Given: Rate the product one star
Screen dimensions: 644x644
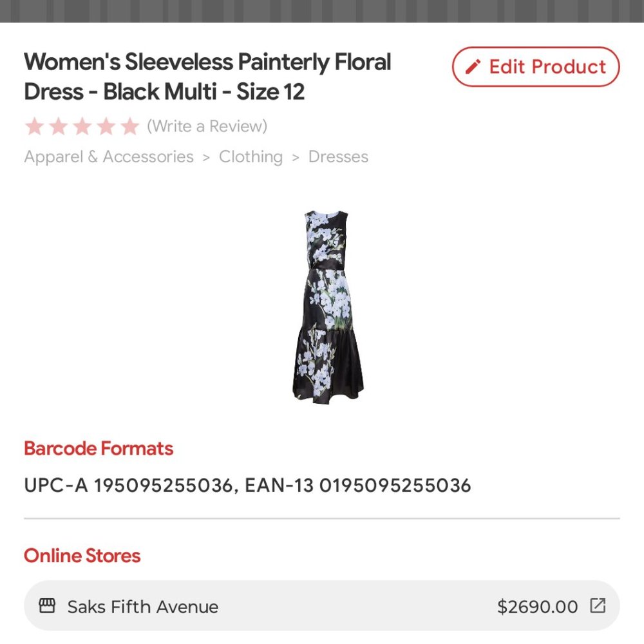Looking at the screenshot, I should [34, 126].
